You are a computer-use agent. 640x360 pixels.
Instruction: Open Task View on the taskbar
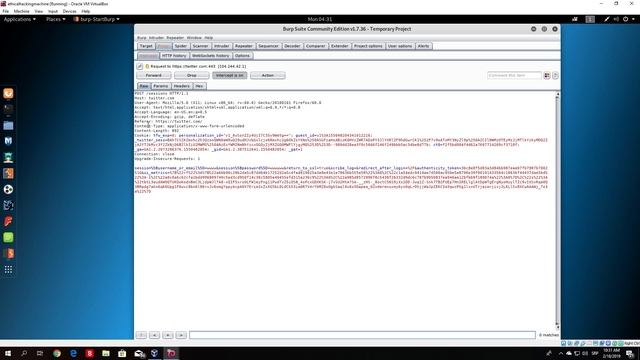(40, 353)
